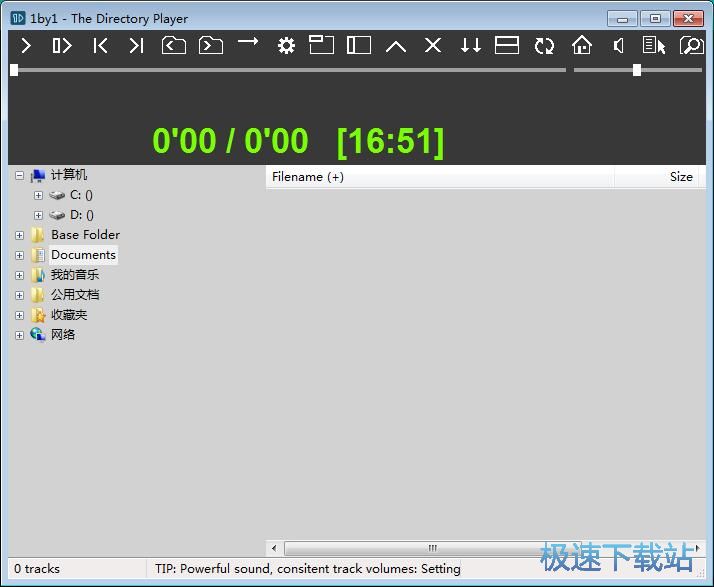
Task: Toggle the side folder panel icon
Action: [x=359, y=45]
